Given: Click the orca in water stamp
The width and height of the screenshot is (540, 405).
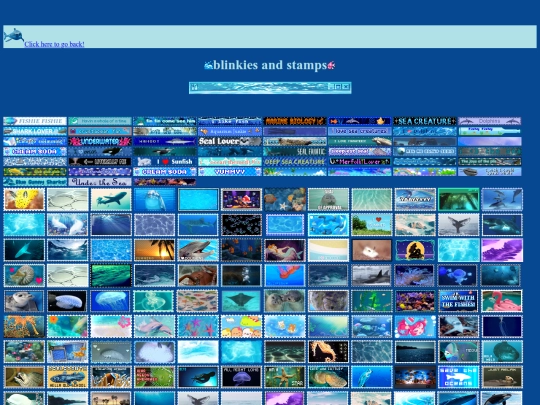Looking at the screenshot, I should click(372, 276).
